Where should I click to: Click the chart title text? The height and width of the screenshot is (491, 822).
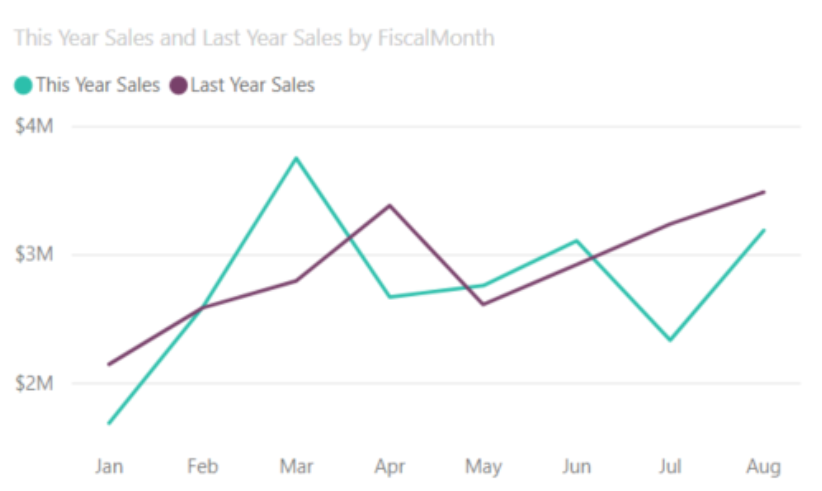(253, 38)
